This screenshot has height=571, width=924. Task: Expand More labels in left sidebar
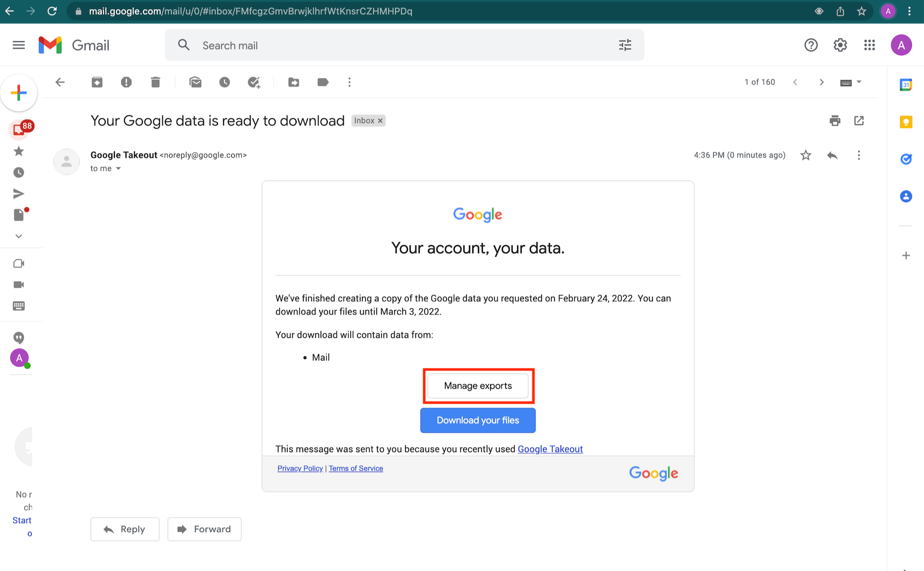19,236
